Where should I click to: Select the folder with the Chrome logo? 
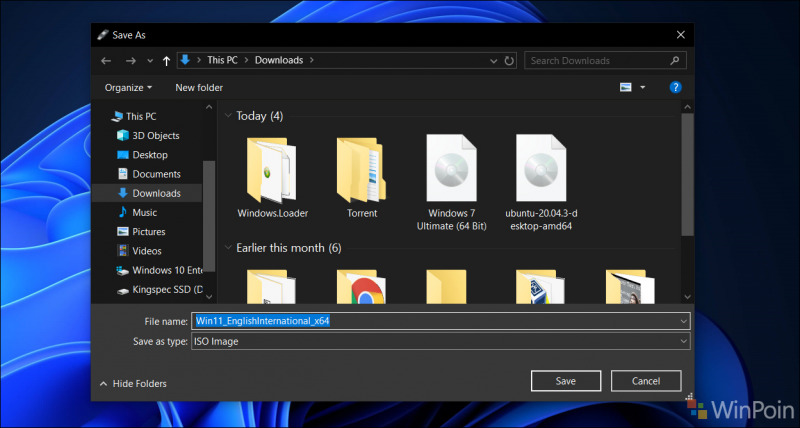pos(361,287)
